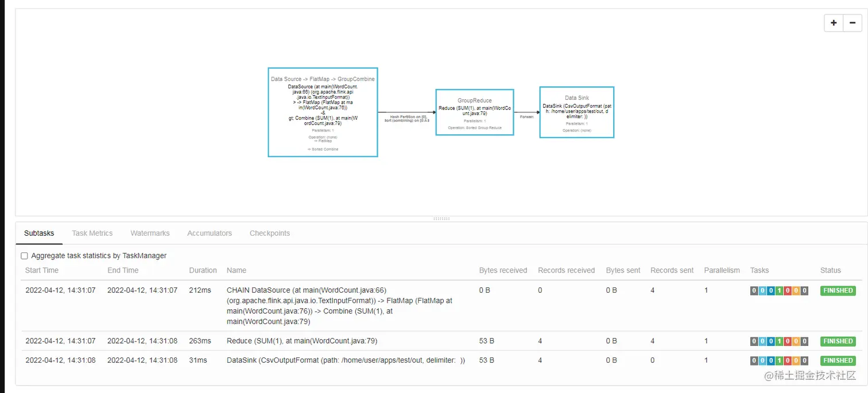The image size is (868, 393).
Task: Click the 263ms duration value
Action: click(200, 341)
